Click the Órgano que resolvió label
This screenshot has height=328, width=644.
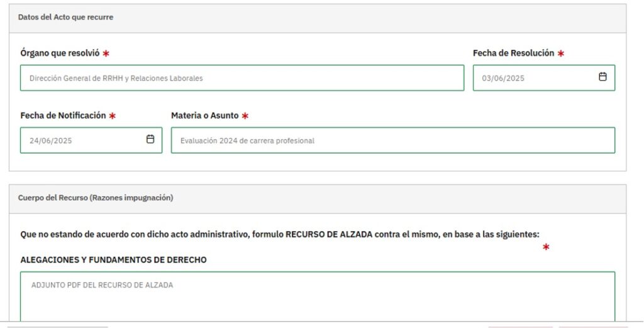click(x=60, y=54)
